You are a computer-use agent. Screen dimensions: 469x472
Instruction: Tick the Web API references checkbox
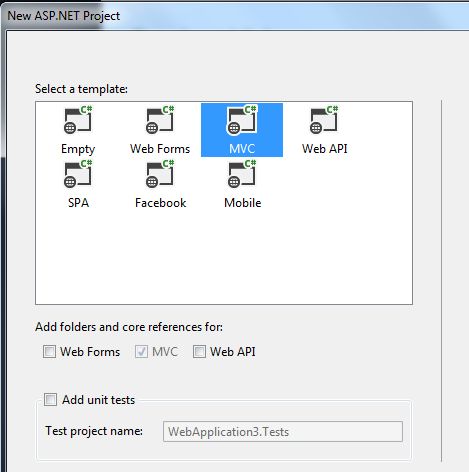pos(199,352)
